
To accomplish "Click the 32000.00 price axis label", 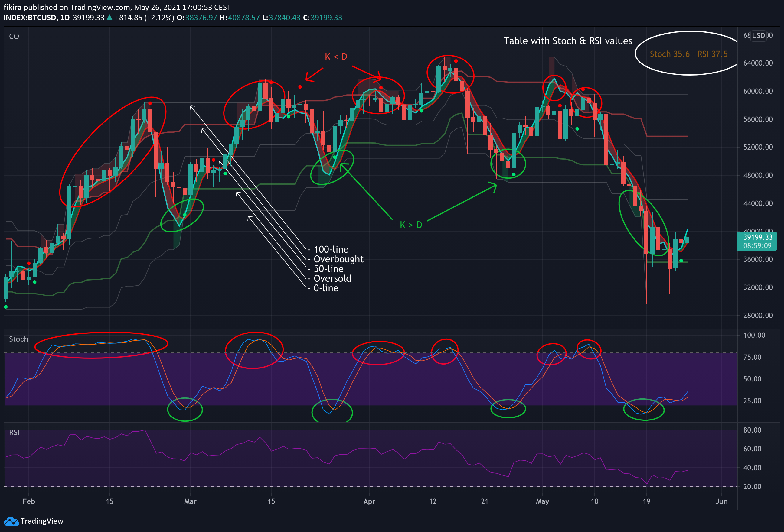I will [758, 287].
